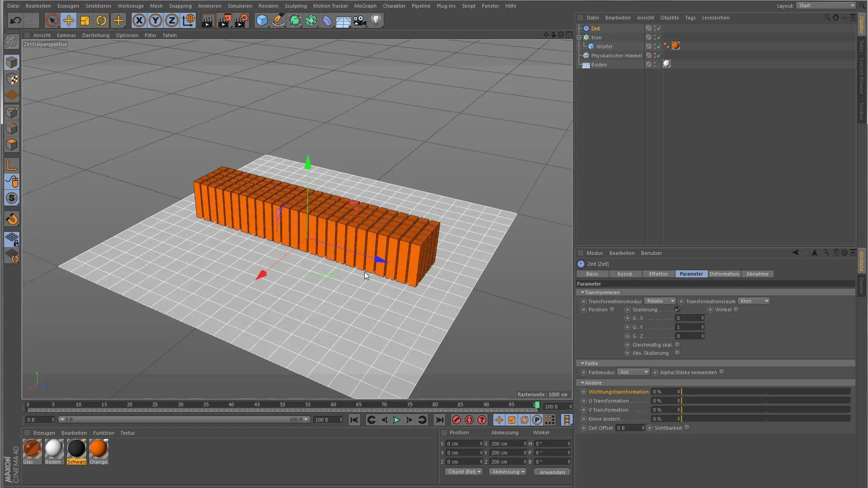Open the Abmessung dropdown
This screenshot has height=488, width=868.
coord(508,472)
